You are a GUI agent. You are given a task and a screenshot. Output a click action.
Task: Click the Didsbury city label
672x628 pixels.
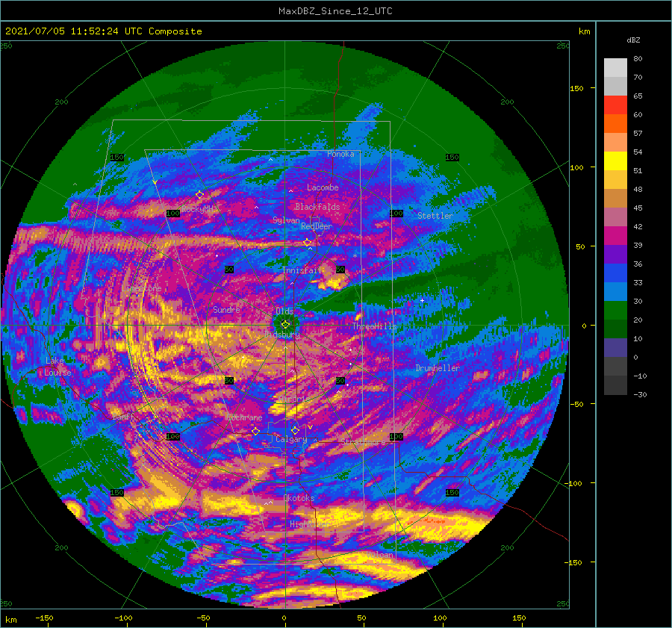click(282, 335)
